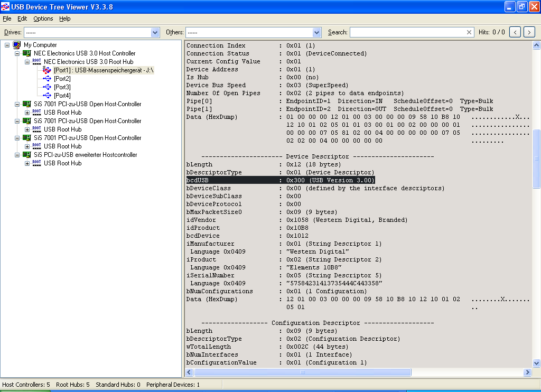Click the horizontal scroll left arrow
Viewport: 541px width, 392px height.
point(189,372)
